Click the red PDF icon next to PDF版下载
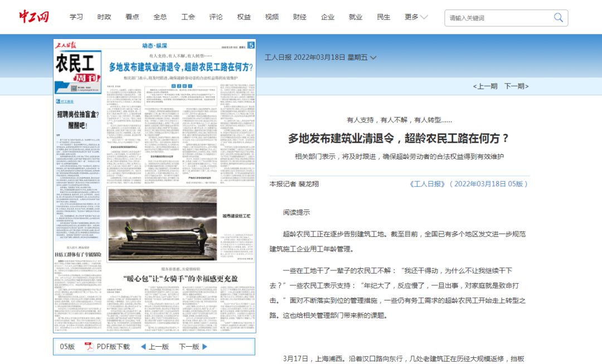602x364 pixels. (x=88, y=346)
